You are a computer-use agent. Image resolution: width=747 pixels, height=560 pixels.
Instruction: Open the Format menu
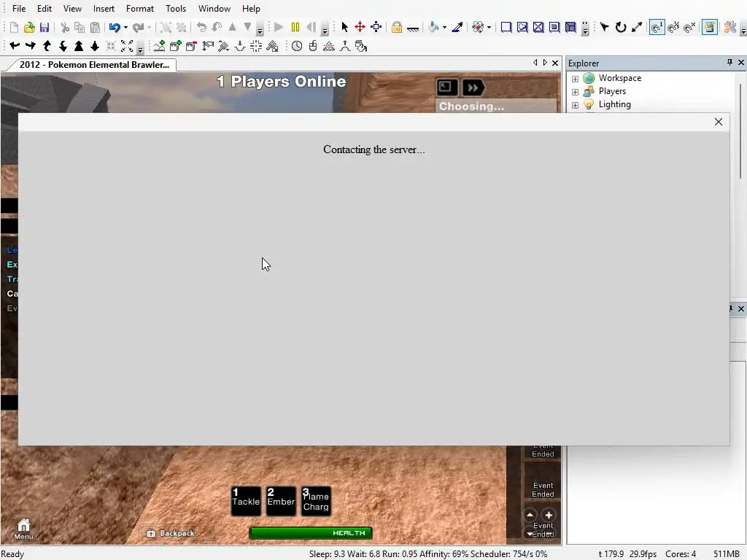pos(140,9)
